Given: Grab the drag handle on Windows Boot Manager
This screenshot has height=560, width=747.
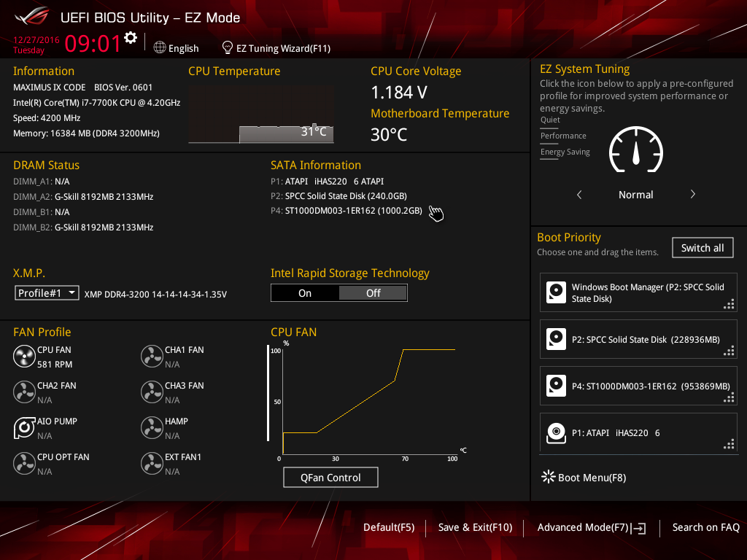Looking at the screenshot, I should 729,304.
